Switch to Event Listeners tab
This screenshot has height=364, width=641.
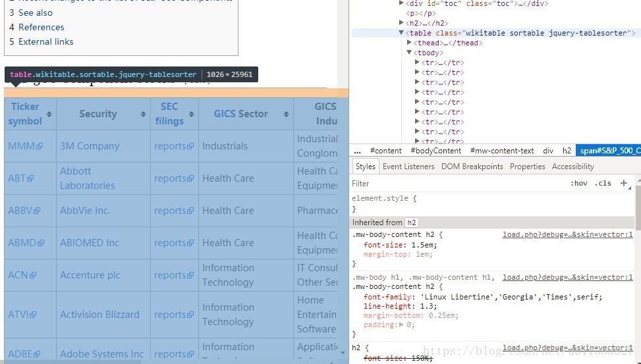[408, 167]
